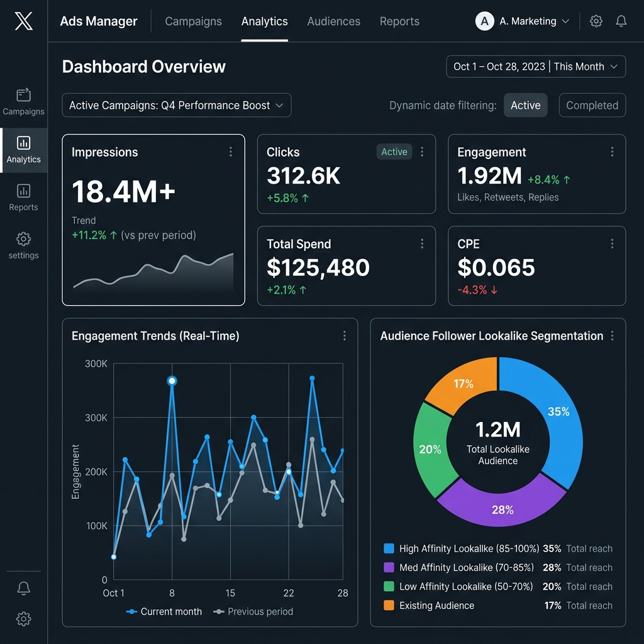This screenshot has height=644, width=644.
Task: Open Total Spend card three-dot menu
Action: tap(422, 244)
